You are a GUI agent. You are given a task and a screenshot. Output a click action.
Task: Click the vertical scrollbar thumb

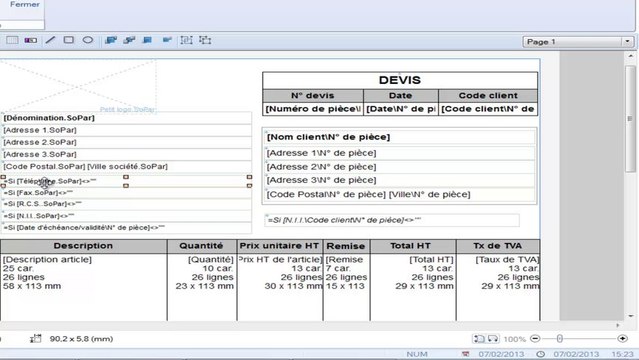[x=630, y=118]
